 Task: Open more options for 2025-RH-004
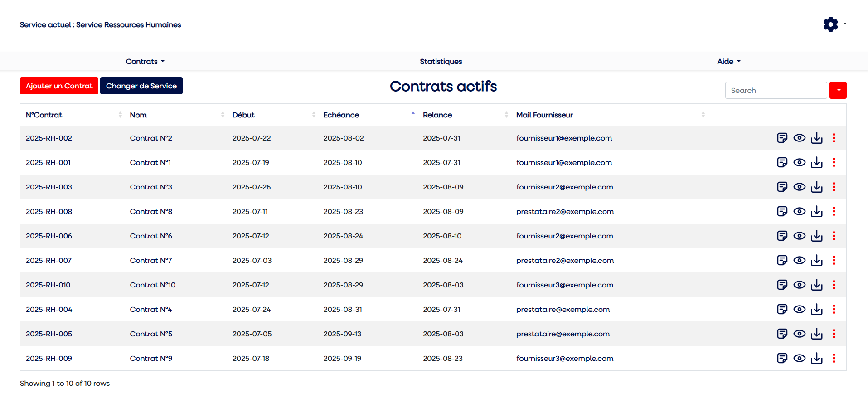tap(834, 309)
